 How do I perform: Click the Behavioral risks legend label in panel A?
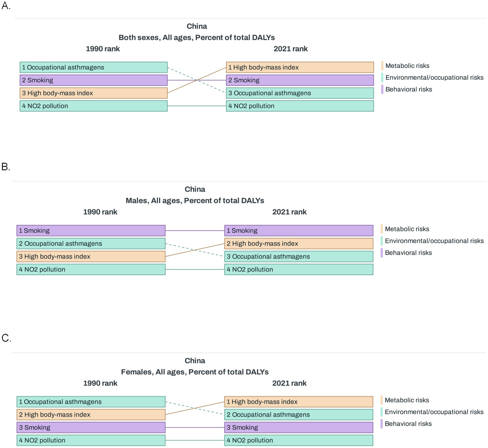(409, 89)
